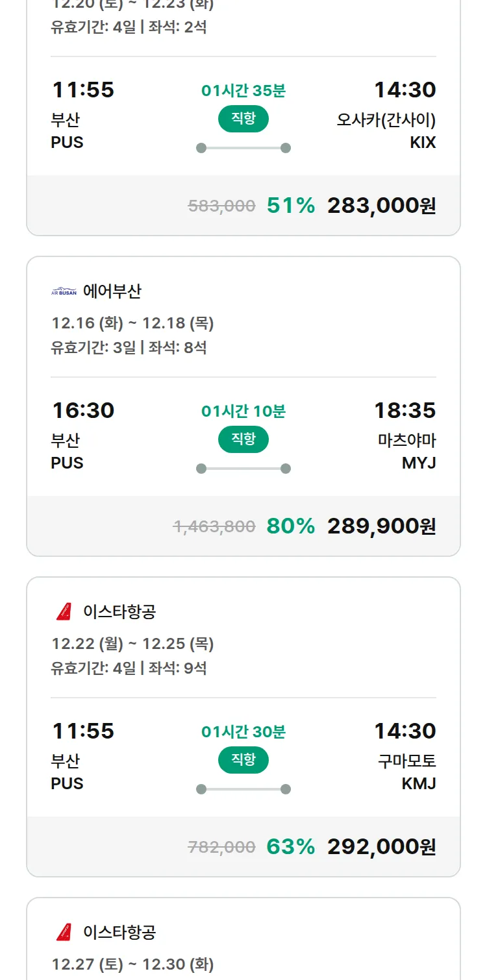
Task: Select the 283,000원 Osaka fare
Action: 381,206
